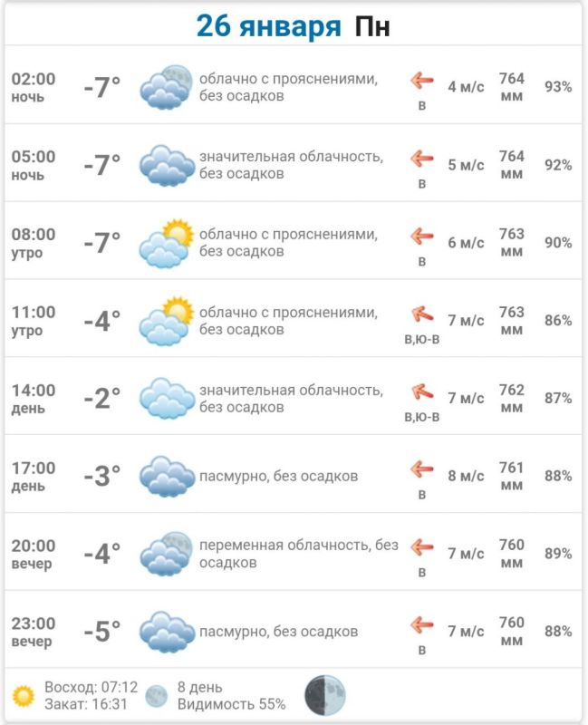
Task: Click the 8 м/с wind speed value
Action: coord(466,476)
